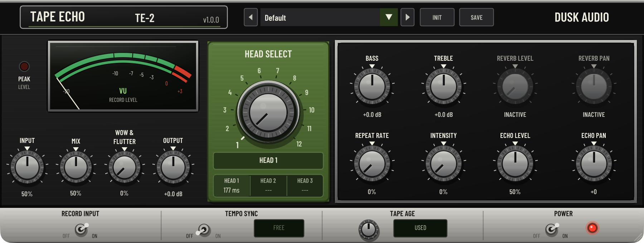Viewport: 644px width, 243px height.
Task: Adjust the MIX knob
Action: coord(76,167)
